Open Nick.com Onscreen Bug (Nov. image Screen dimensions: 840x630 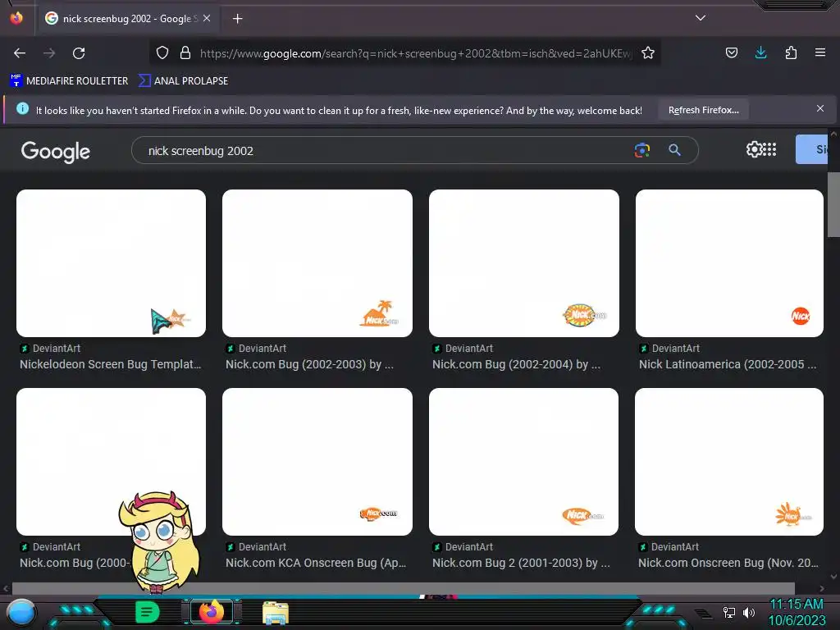728,462
